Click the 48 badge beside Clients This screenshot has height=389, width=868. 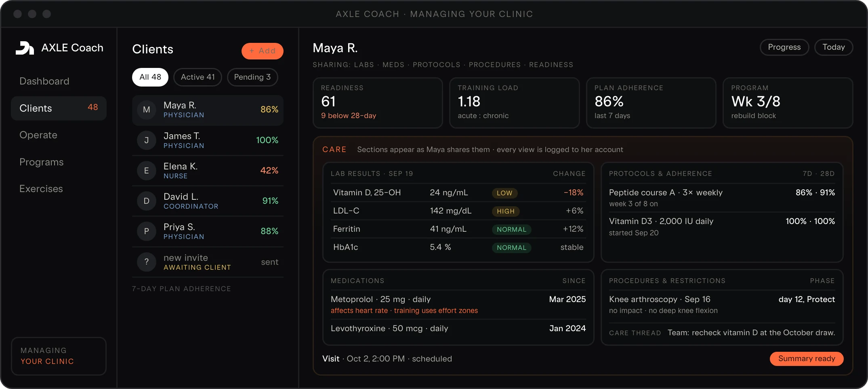pos(93,107)
